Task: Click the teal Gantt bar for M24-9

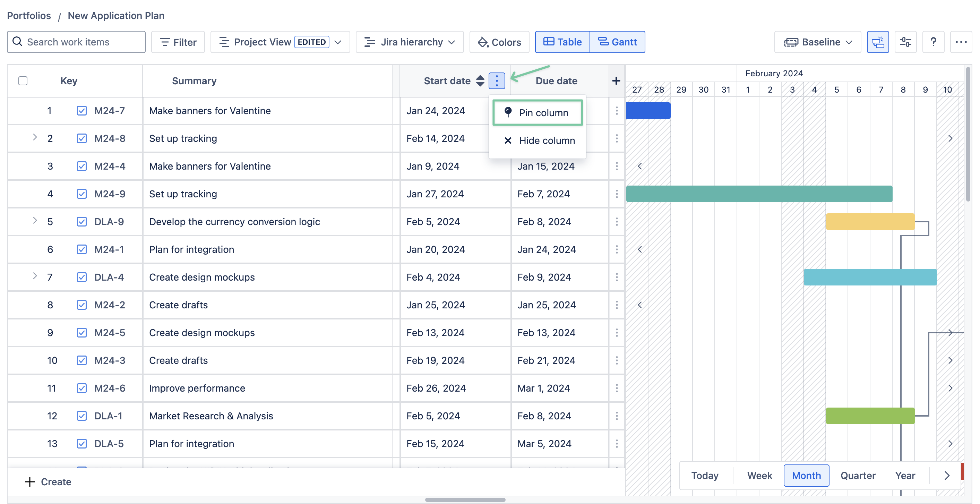Action: tap(759, 194)
